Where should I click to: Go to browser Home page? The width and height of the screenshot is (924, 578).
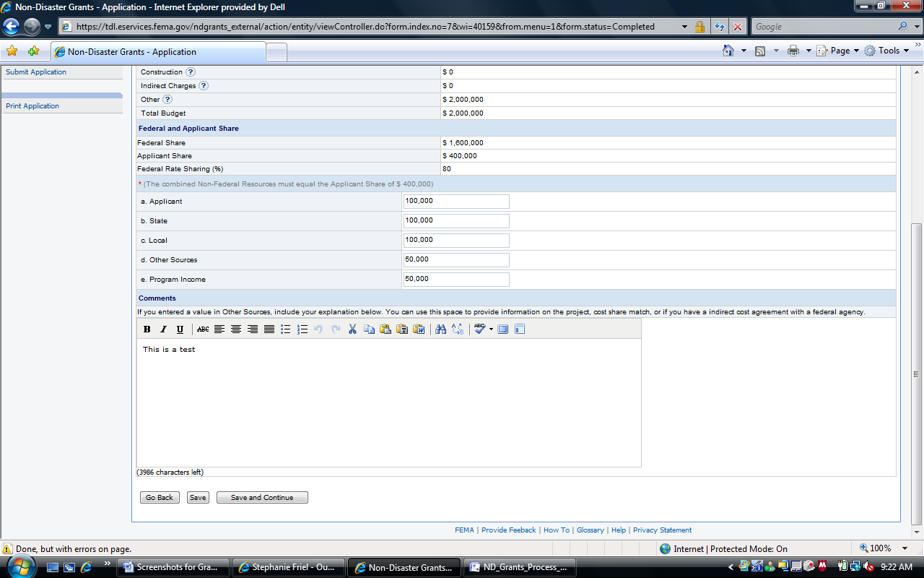click(x=730, y=51)
